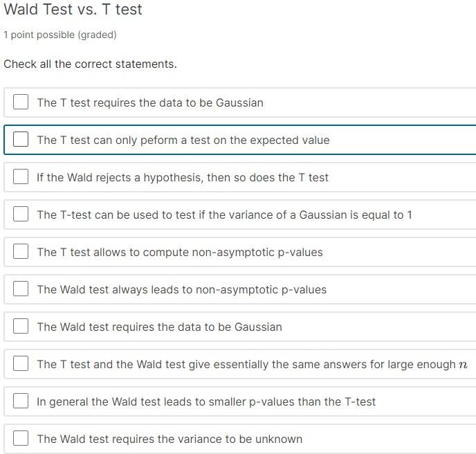This screenshot has height=454, width=476.
Task: Click the text 'The Wald test always leads to non-asymptotic p-values'
Action: tap(182, 289)
